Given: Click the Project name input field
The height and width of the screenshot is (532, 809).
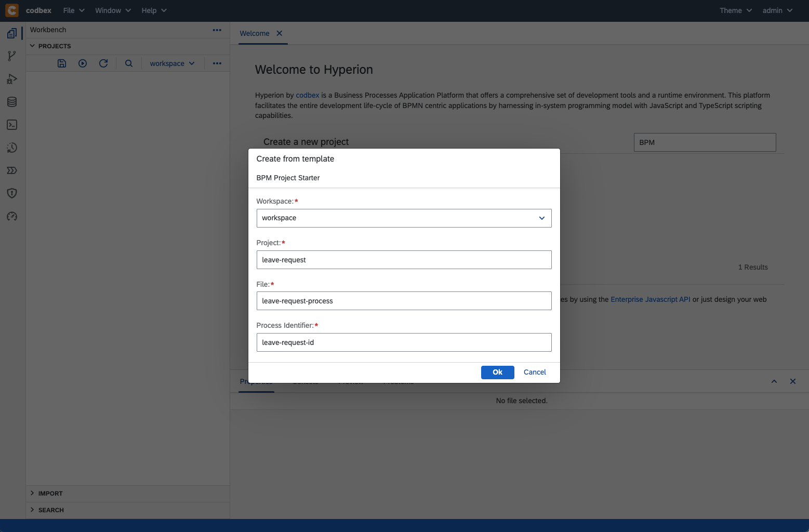Looking at the screenshot, I should [404, 260].
